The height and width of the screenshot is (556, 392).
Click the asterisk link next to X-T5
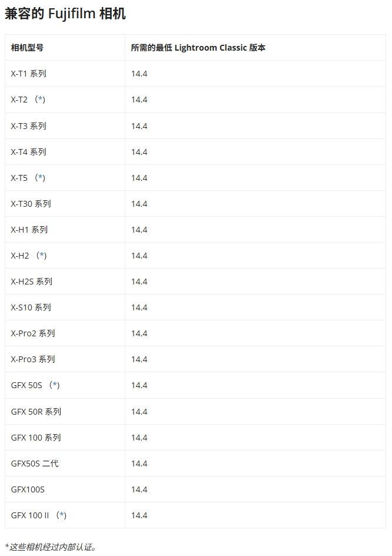(x=41, y=178)
